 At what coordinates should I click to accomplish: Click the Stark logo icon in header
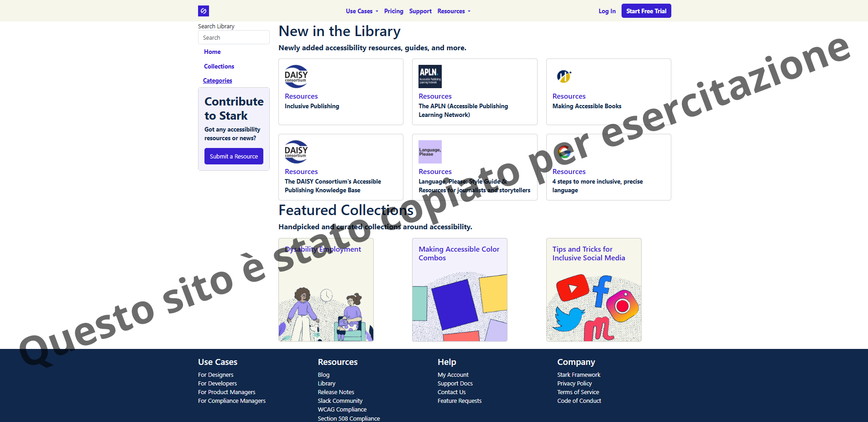(204, 11)
